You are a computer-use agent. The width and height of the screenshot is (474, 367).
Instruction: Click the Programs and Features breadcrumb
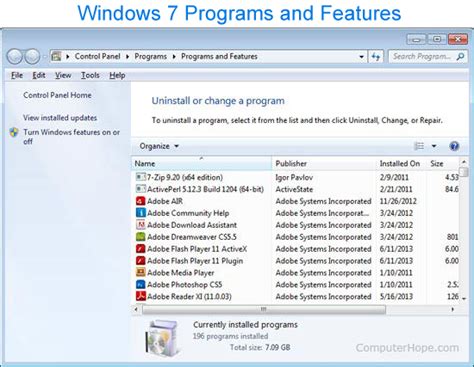click(x=219, y=56)
